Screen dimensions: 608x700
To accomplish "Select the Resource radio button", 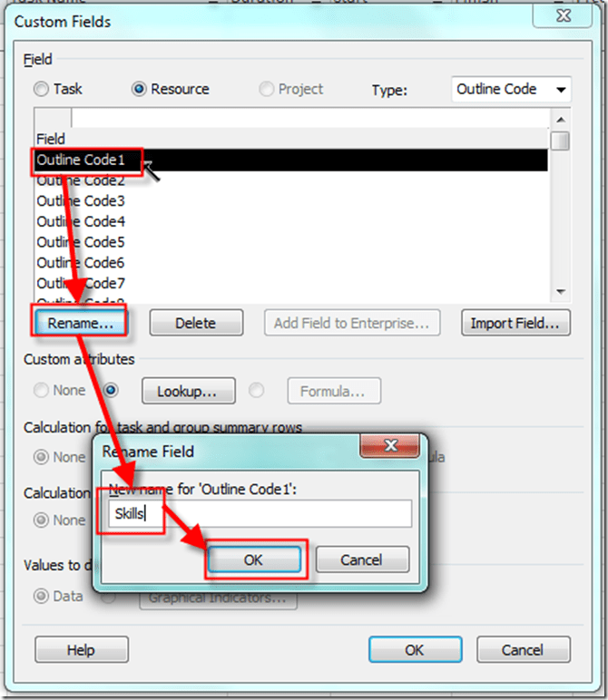I will [141, 89].
